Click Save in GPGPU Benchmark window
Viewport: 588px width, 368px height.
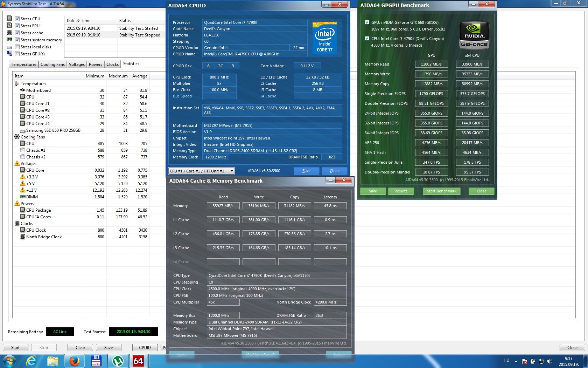pyautogui.click(x=373, y=191)
